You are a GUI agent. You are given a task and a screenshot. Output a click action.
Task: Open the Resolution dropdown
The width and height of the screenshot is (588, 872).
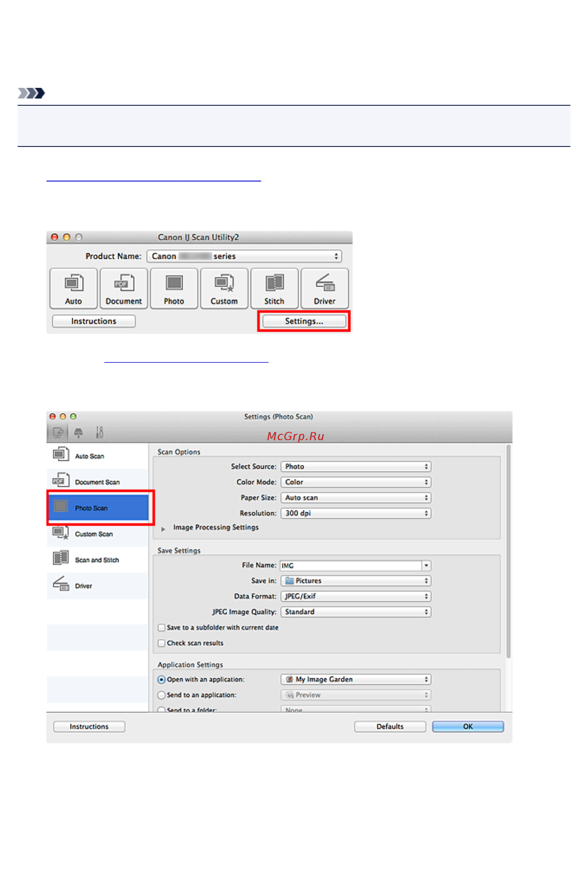356,513
